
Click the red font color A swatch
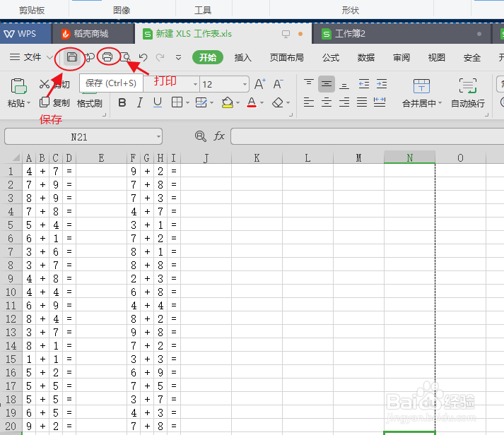(252, 102)
